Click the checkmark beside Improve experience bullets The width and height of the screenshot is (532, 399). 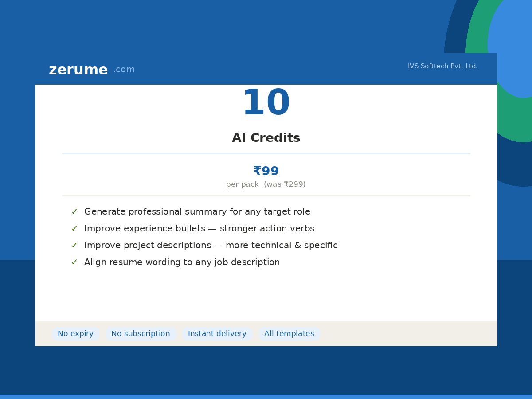[x=74, y=229]
